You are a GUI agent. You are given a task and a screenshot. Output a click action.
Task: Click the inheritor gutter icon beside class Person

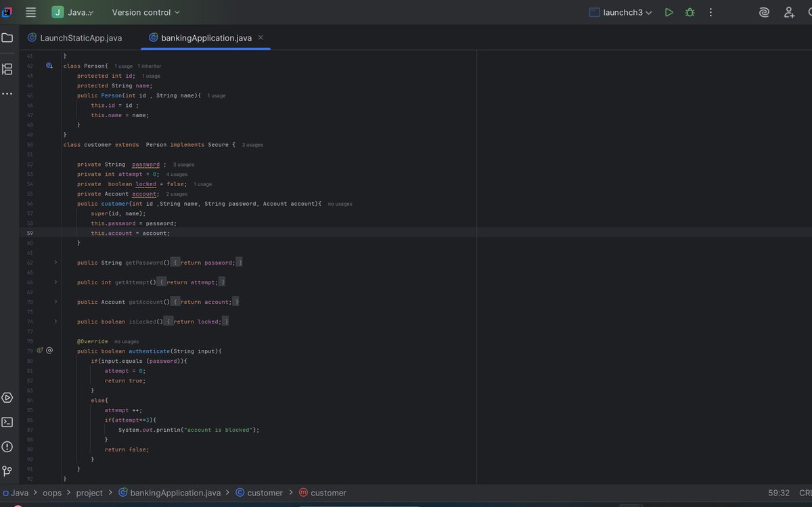[x=49, y=66]
